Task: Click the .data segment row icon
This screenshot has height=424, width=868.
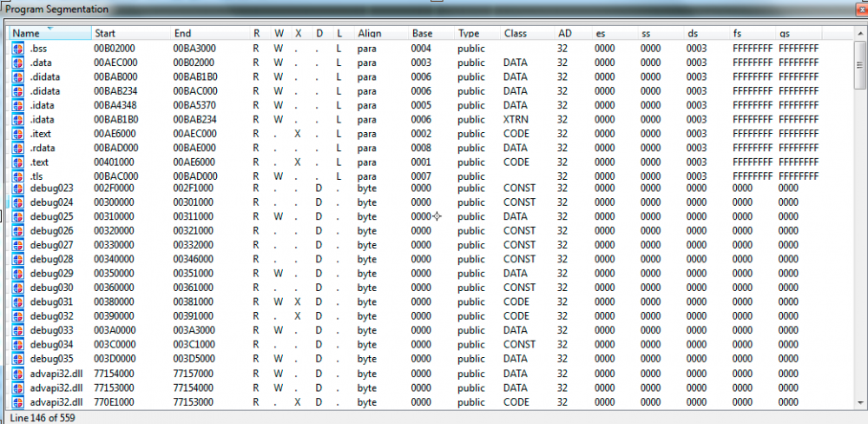Action: pyautogui.click(x=18, y=63)
